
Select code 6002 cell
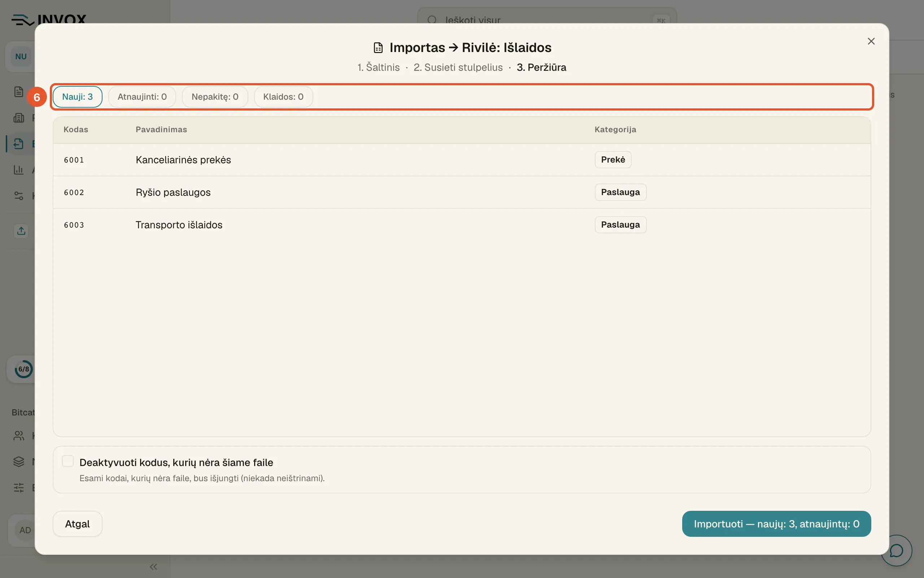click(x=74, y=192)
